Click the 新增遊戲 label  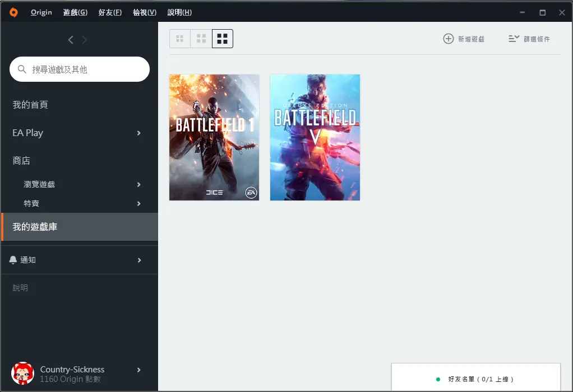[x=471, y=39]
